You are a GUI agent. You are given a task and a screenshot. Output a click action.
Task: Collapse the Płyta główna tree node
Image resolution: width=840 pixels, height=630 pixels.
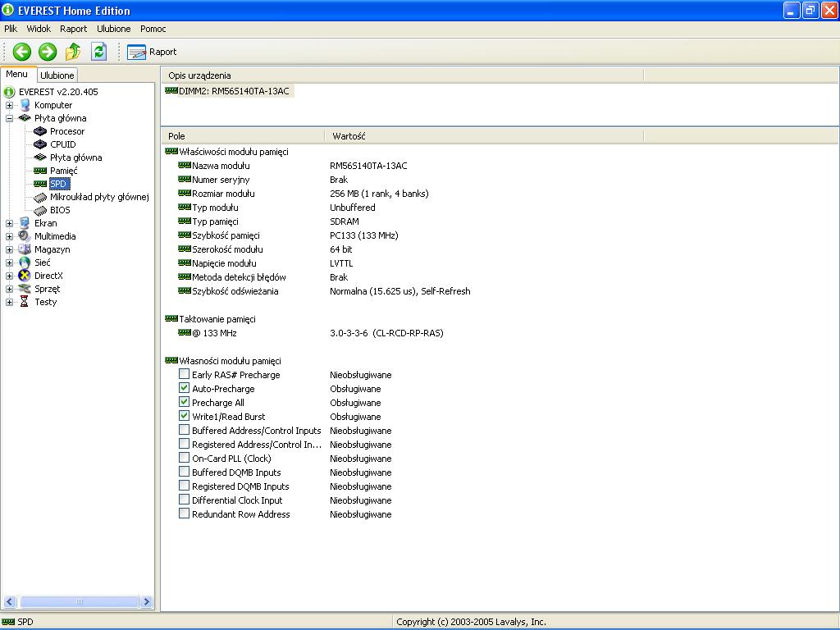(10, 118)
